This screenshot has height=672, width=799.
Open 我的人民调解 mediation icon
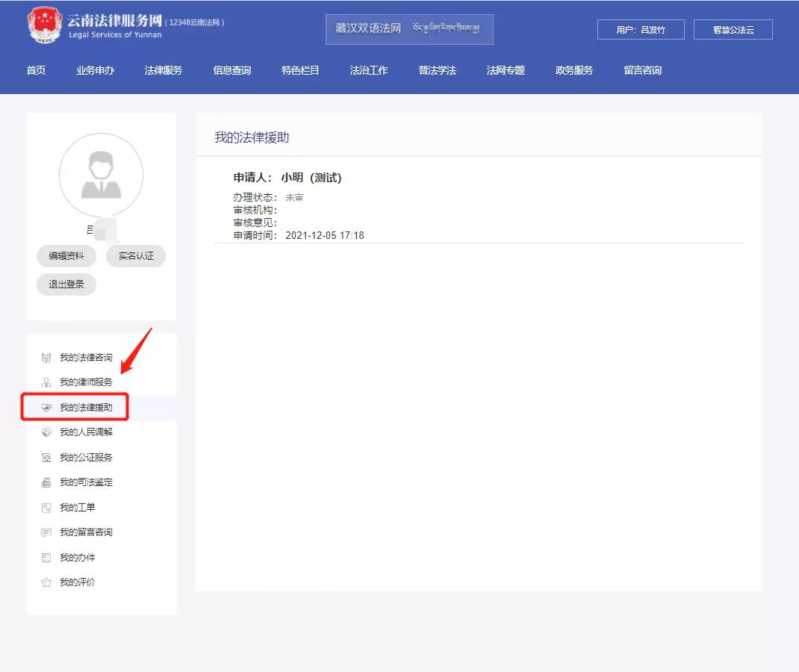tap(46, 432)
